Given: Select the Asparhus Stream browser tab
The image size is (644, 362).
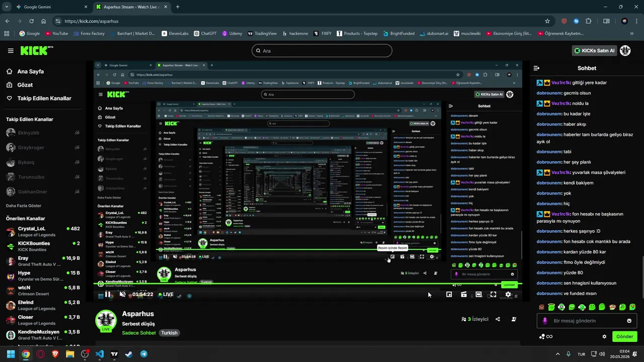Looking at the screenshot, I should pyautogui.click(x=132, y=7).
